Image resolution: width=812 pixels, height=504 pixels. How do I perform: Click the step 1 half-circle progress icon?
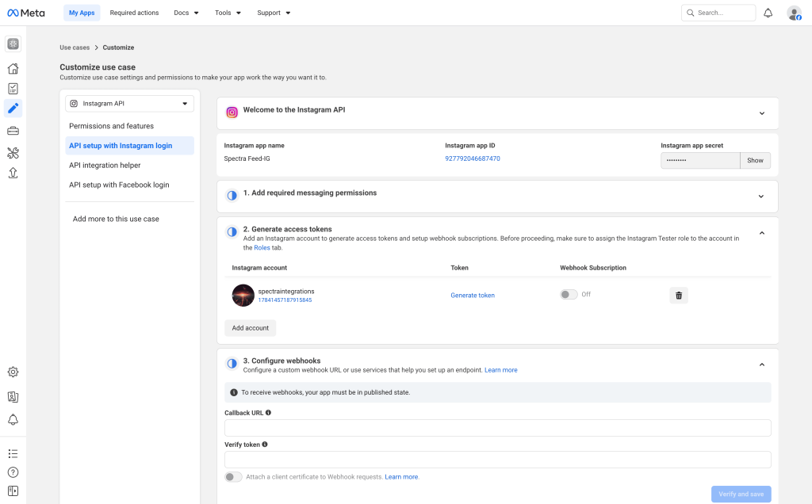232,196
